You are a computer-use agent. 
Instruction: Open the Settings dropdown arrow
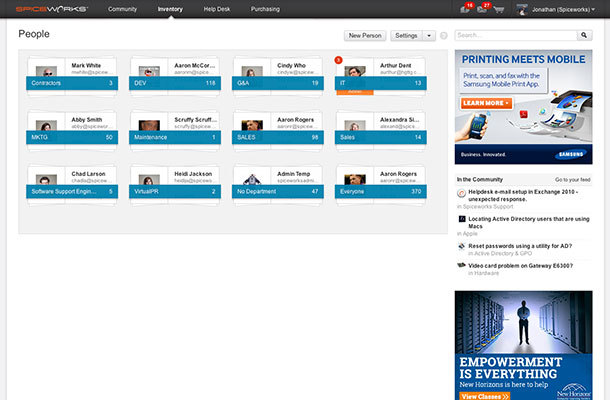pos(429,36)
